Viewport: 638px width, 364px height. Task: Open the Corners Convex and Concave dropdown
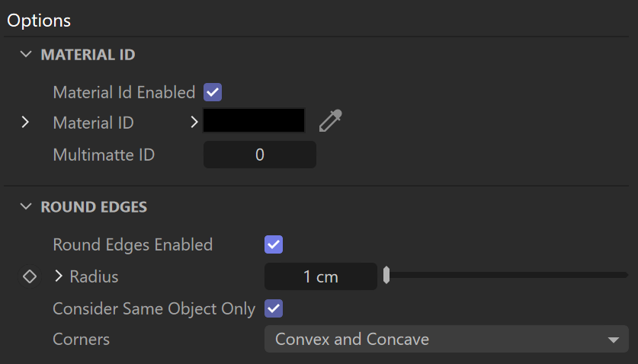click(x=447, y=339)
